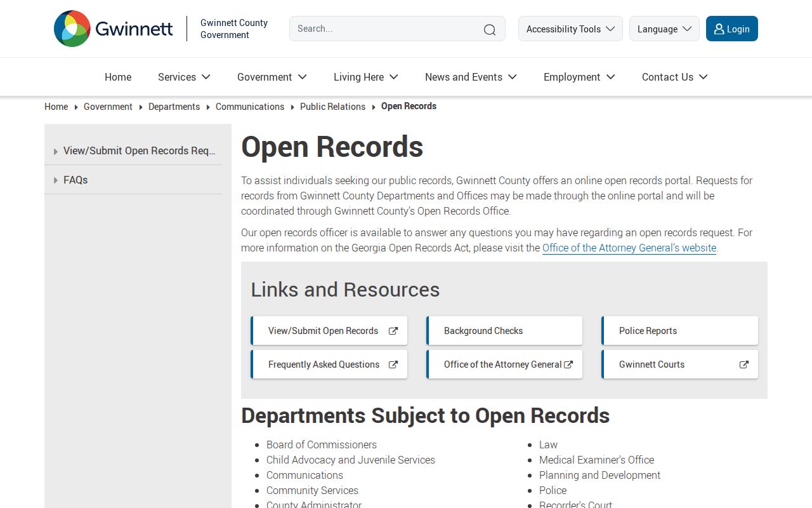The width and height of the screenshot is (812, 508).
Task: Expand the Living Here menu
Action: 366,77
